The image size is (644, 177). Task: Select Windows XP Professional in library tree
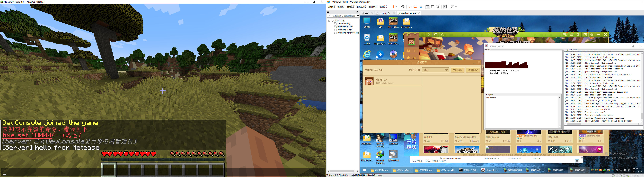click(348, 33)
